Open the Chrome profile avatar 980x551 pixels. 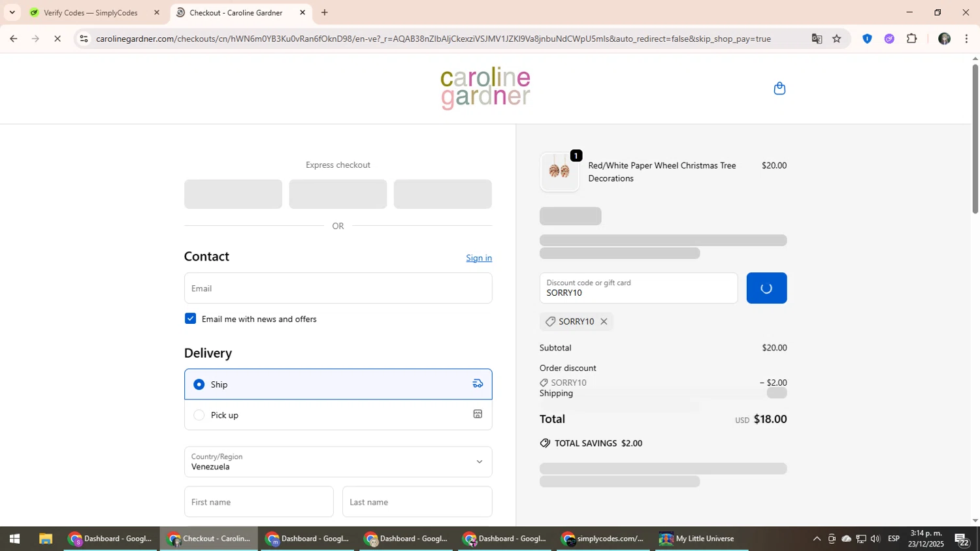tap(944, 39)
